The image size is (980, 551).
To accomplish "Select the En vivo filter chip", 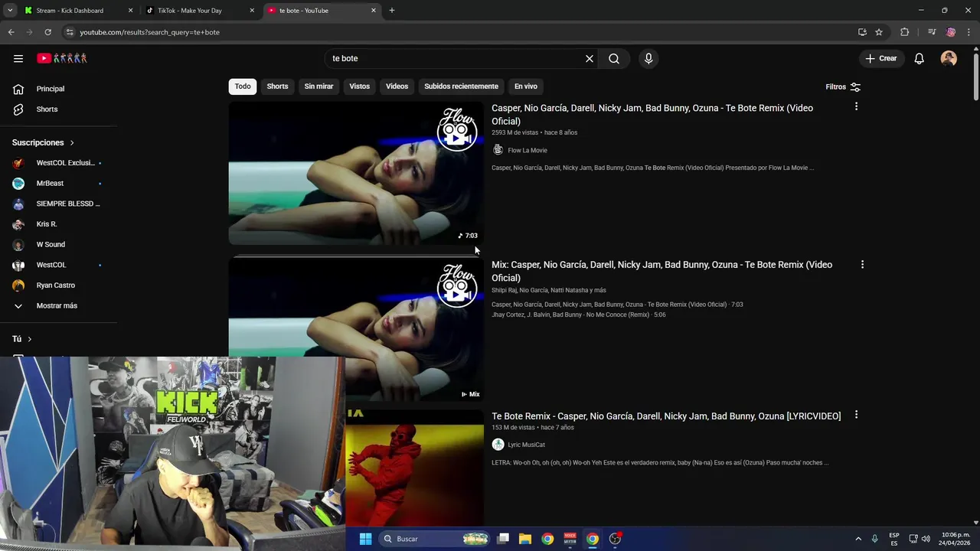I will click(x=526, y=86).
